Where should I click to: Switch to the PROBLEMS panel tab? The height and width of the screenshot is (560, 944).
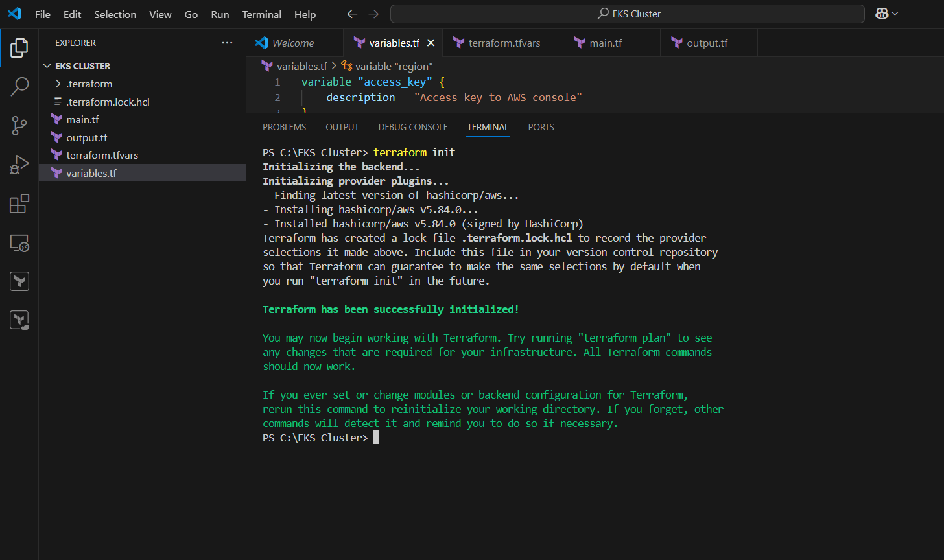(x=284, y=127)
